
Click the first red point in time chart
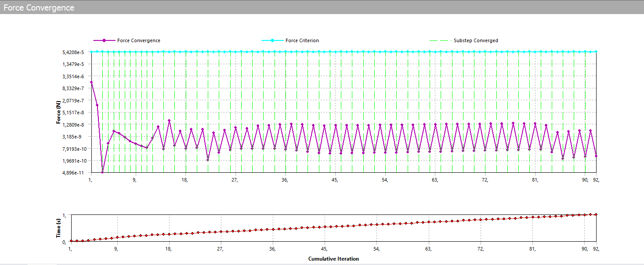(71, 241)
